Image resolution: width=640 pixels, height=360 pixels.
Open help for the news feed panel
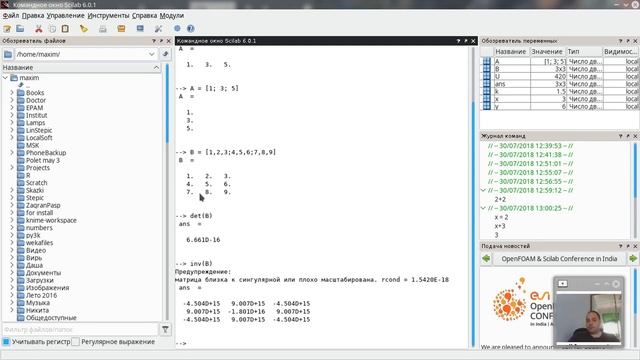(x=620, y=246)
